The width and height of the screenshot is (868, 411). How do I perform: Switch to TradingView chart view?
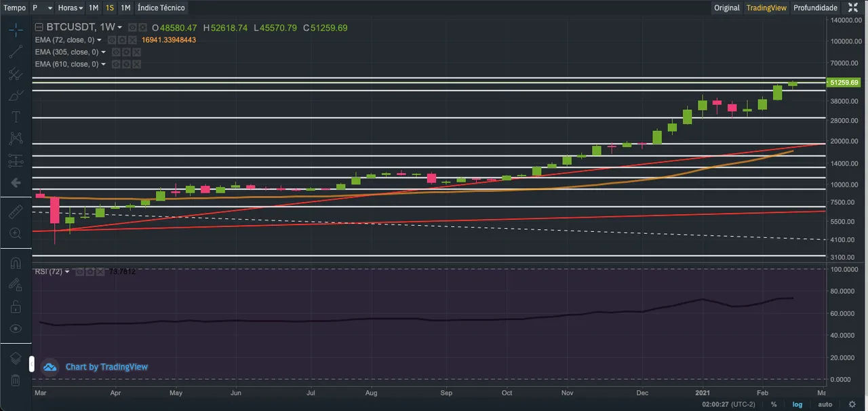tap(766, 8)
